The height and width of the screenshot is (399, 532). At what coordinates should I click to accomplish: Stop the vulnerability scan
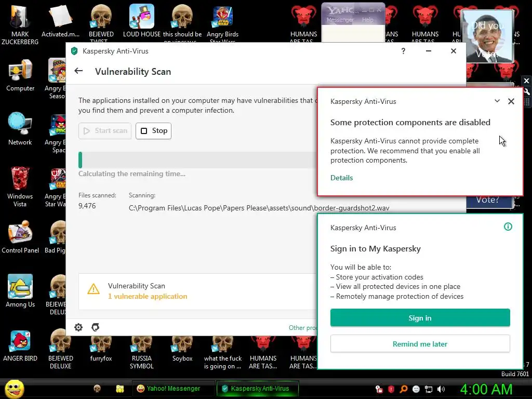[153, 130]
